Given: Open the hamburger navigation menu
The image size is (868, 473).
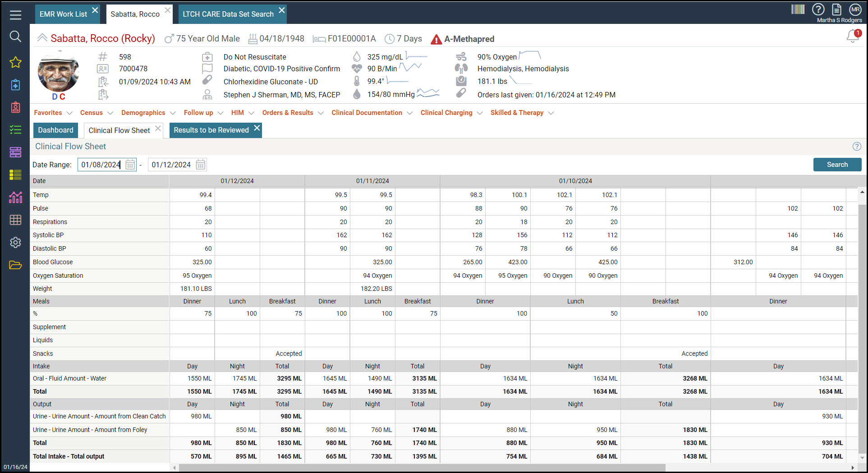Looking at the screenshot, I should coord(15,15).
